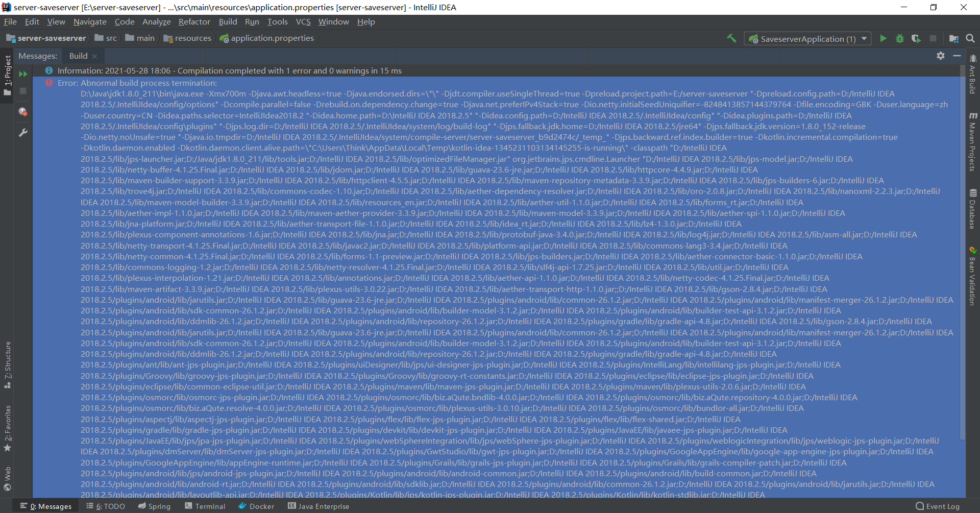980x513 pixels.
Task: Click the Stop icon in main toolbar
Action: [933, 38]
